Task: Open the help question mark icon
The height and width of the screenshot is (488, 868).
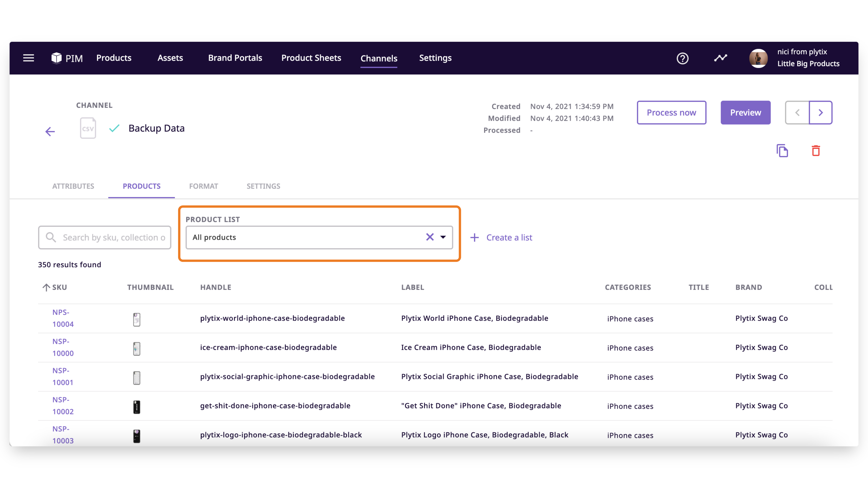Action: [x=682, y=58]
